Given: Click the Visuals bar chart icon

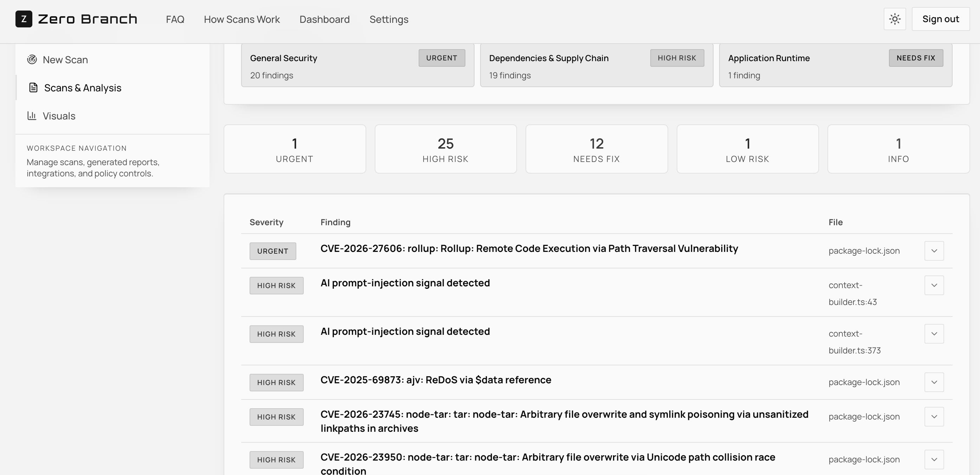Looking at the screenshot, I should 32,116.
